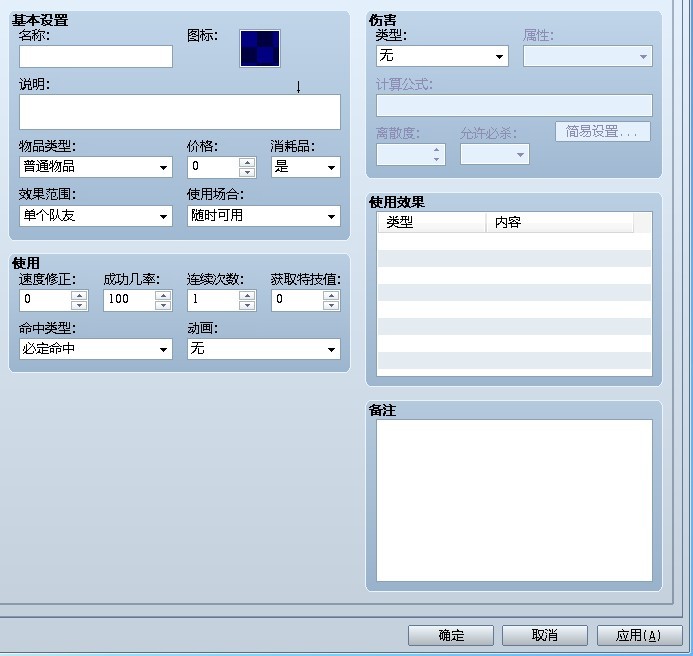Increase 速度修正 with the up arrow
The width and height of the screenshot is (693, 656).
click(79, 295)
